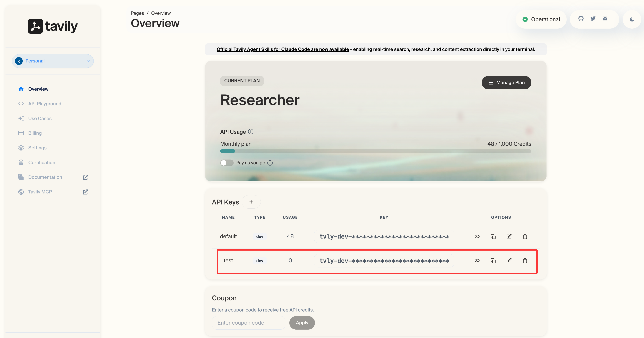Click the Pay as you go info icon
The image size is (644, 338).
coord(270,163)
